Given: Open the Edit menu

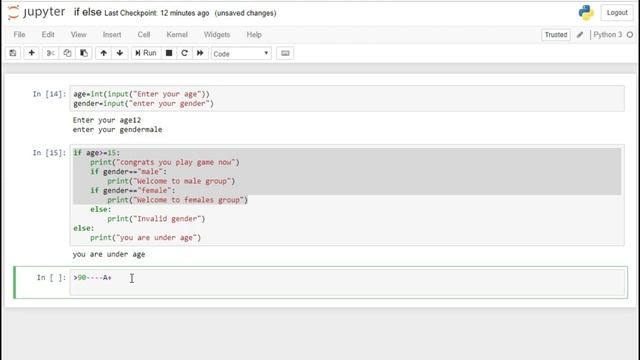Looking at the screenshot, I should point(48,35).
